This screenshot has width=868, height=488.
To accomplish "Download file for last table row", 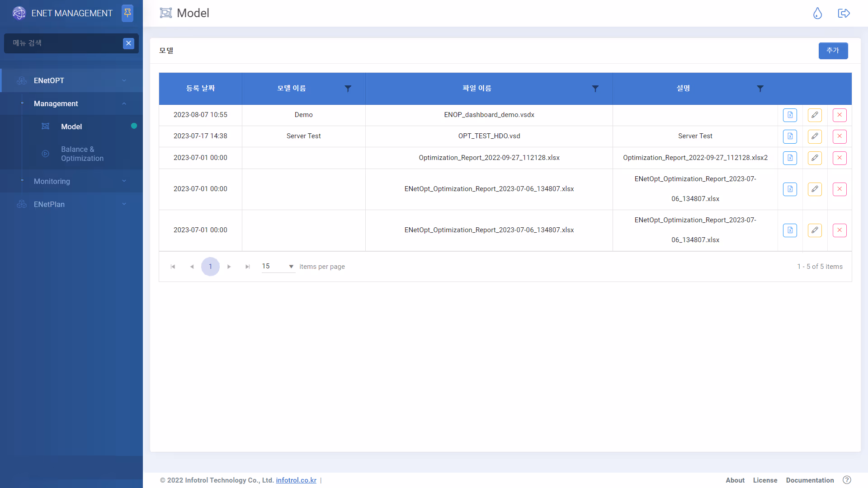I will pyautogui.click(x=790, y=230).
